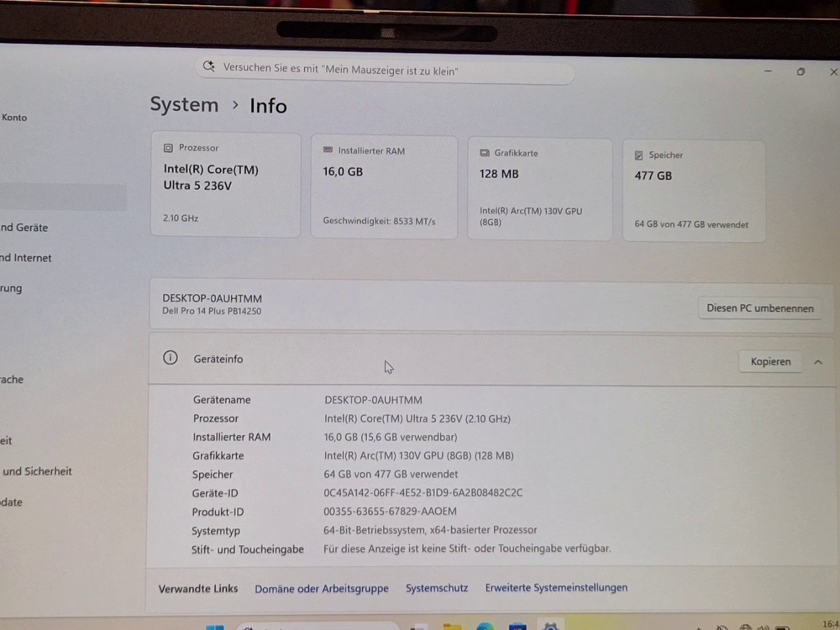Viewport: 840px width, 630px height.
Task: Select the sidebar entry ending in "date"
Action: (11, 502)
